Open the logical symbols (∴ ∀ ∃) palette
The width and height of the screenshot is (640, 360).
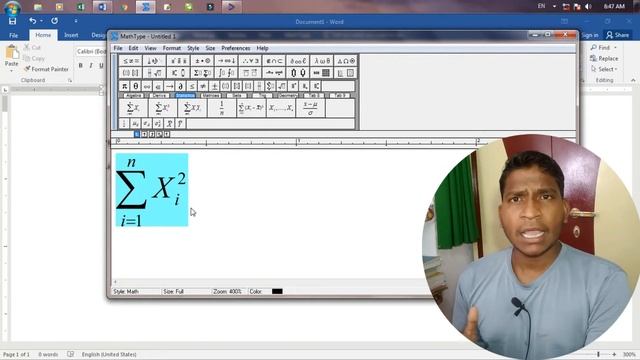tap(250, 61)
